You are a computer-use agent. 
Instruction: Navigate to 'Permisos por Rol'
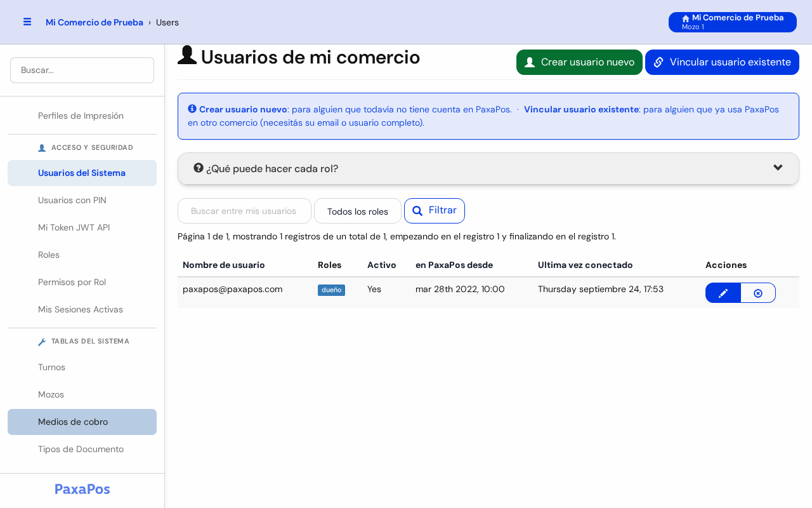[82, 282]
